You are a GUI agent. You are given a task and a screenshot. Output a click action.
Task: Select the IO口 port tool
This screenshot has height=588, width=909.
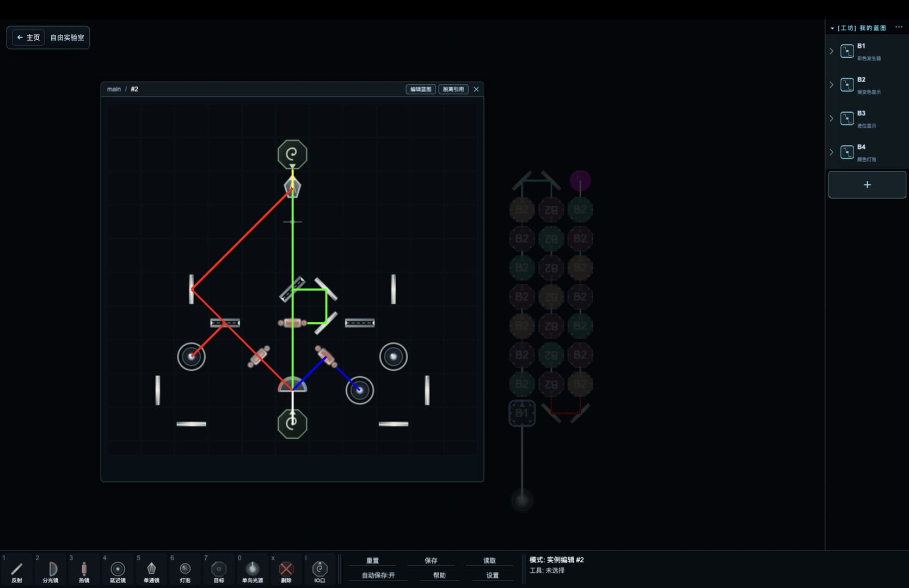320,570
